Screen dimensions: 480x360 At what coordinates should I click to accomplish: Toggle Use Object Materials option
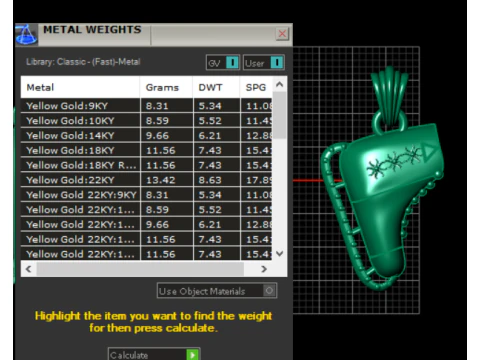pyautogui.click(x=217, y=291)
